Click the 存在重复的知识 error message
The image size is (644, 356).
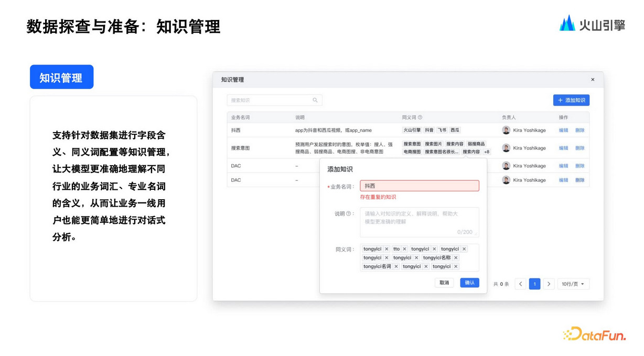point(378,197)
